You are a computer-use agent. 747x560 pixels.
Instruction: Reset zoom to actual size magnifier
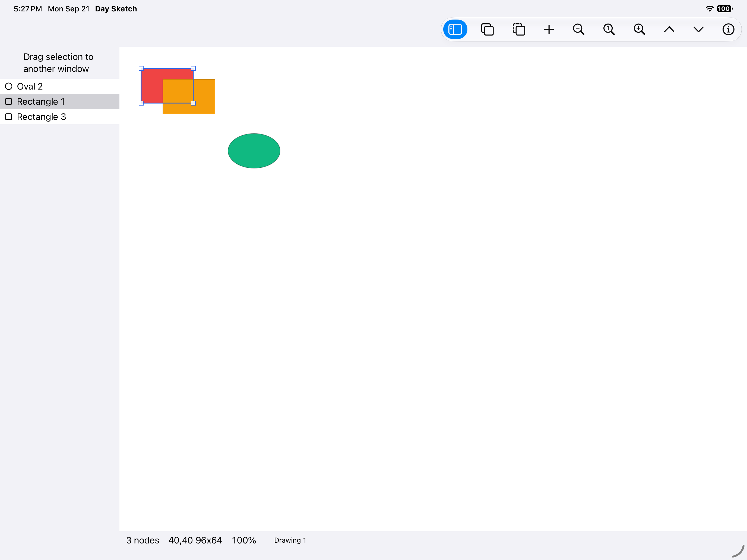point(609,29)
